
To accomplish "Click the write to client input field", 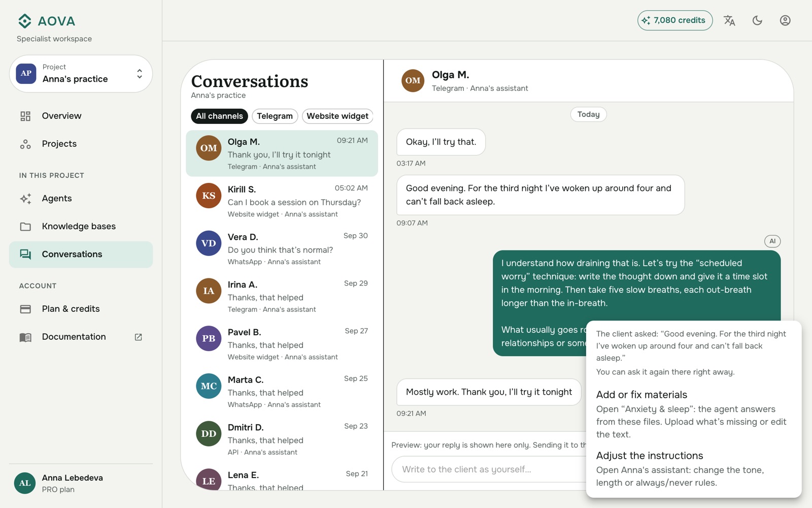I will [x=488, y=469].
